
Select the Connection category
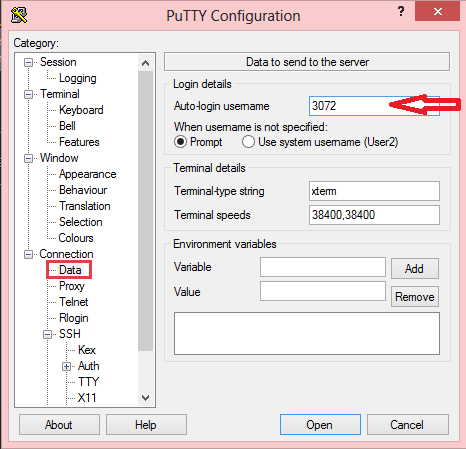(66, 254)
